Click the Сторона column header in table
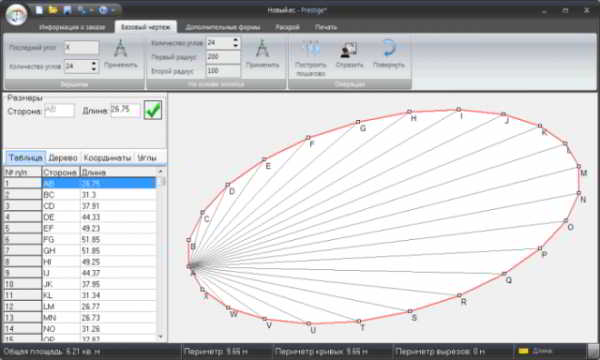Screen dimensions: 600x360 [x=60, y=172]
